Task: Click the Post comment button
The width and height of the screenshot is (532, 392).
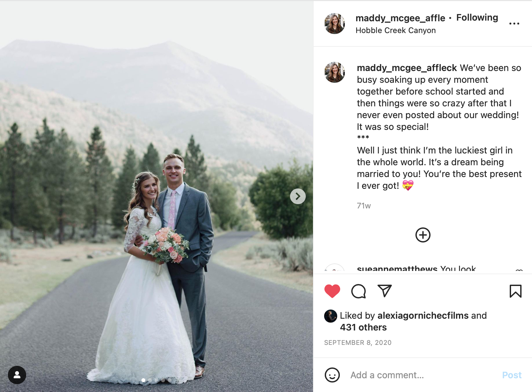Action: point(512,375)
